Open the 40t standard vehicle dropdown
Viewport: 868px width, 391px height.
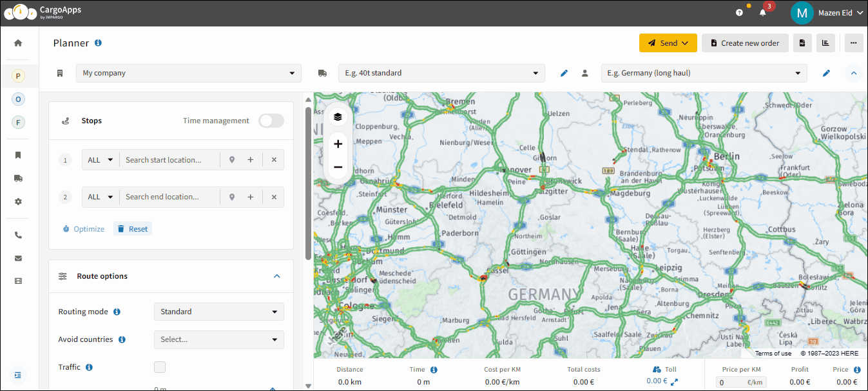(x=441, y=73)
